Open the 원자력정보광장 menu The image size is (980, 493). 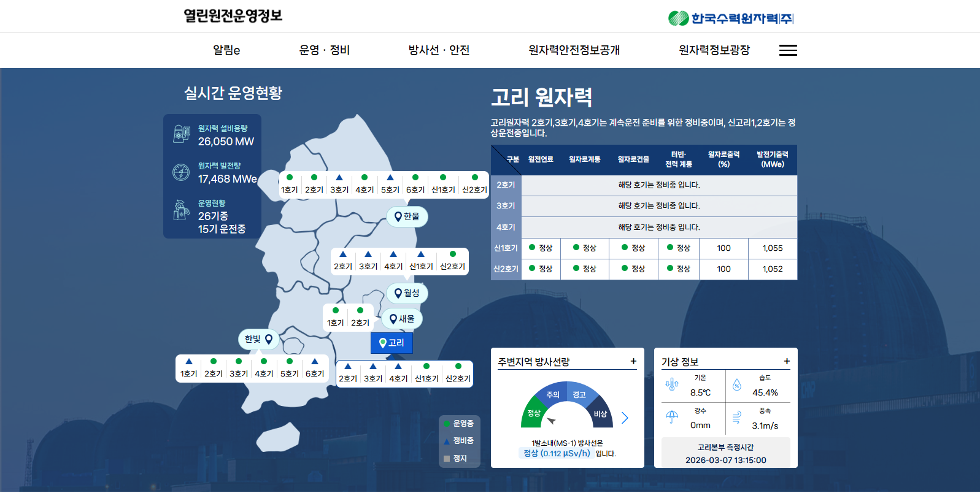(x=714, y=50)
